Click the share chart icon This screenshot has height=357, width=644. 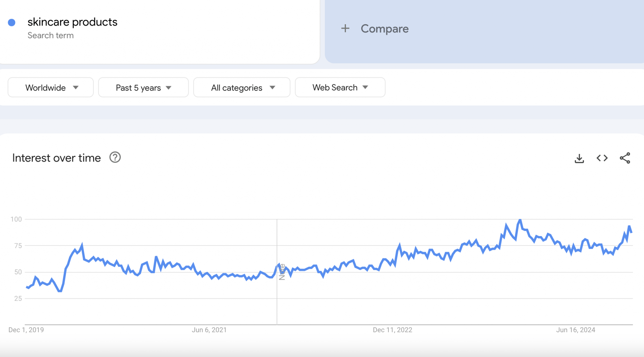click(625, 158)
